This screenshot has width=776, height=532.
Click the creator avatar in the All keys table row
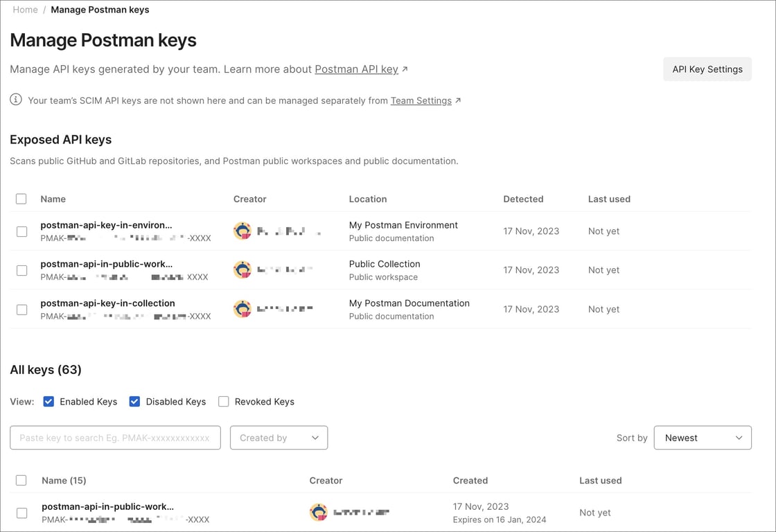[x=319, y=512]
